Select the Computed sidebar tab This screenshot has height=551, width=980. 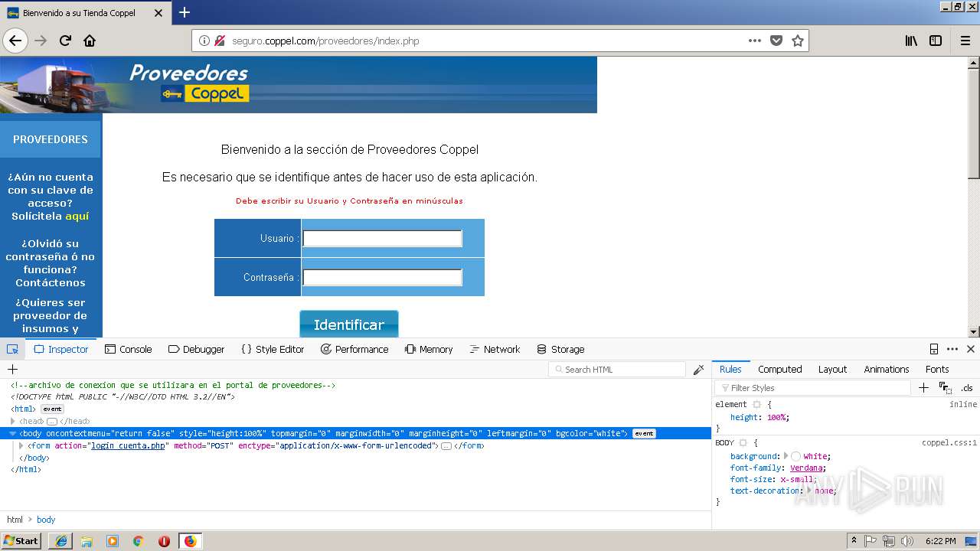click(779, 369)
